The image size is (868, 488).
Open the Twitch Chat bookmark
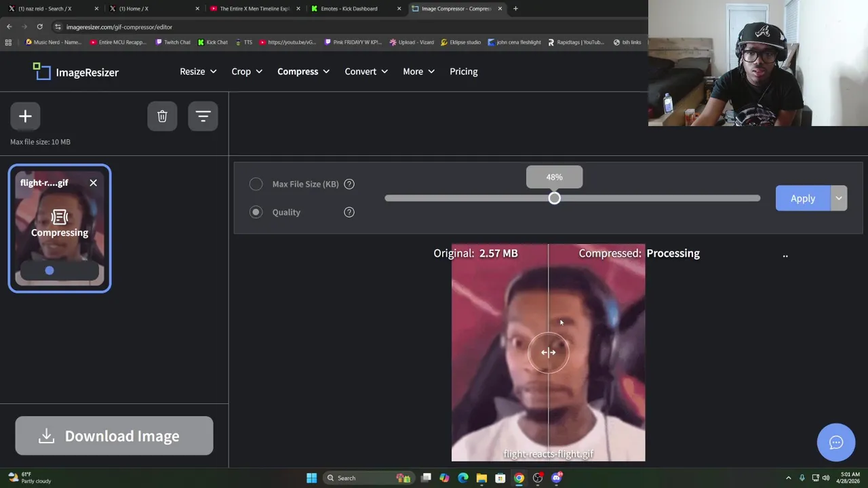(173, 42)
